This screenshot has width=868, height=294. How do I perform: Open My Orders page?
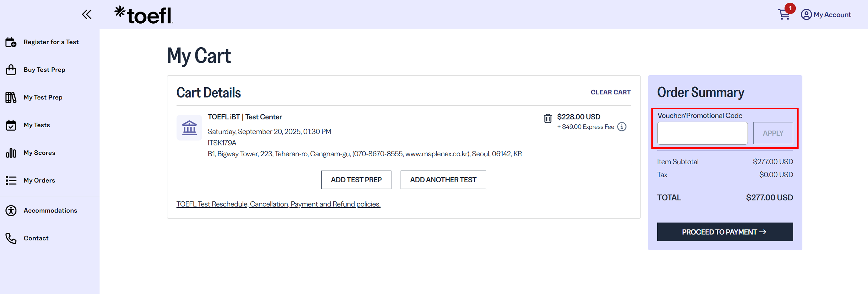39,181
